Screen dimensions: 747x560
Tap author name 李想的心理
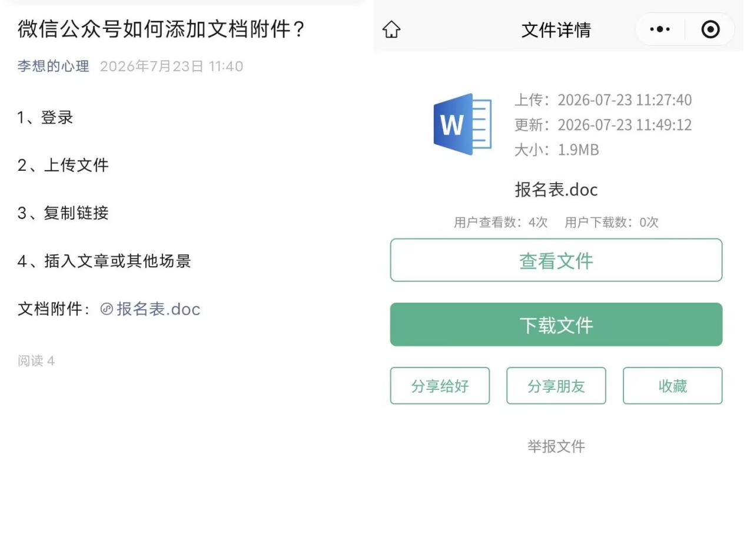tap(53, 66)
